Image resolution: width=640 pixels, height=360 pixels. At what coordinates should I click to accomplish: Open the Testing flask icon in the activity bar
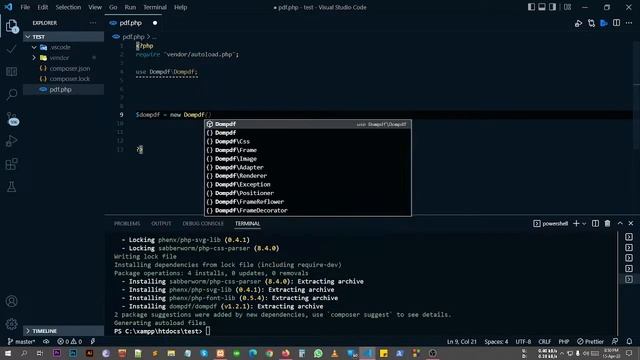11,187
